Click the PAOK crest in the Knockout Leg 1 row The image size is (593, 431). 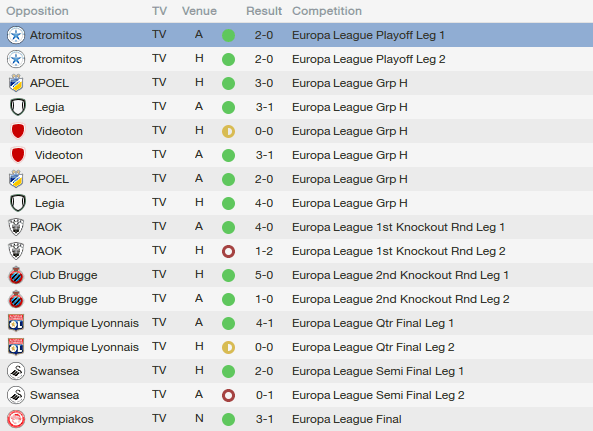[x=16, y=227]
